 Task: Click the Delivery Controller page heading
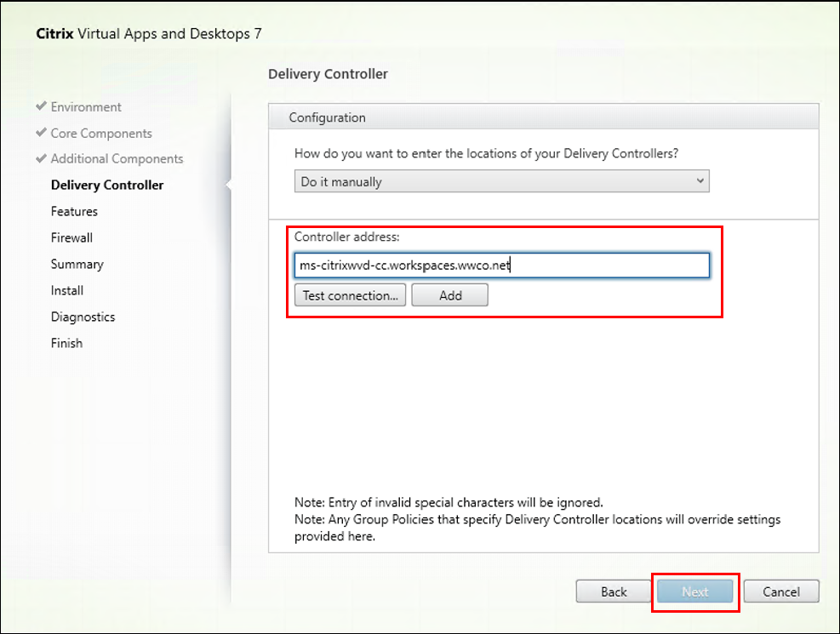tap(328, 74)
